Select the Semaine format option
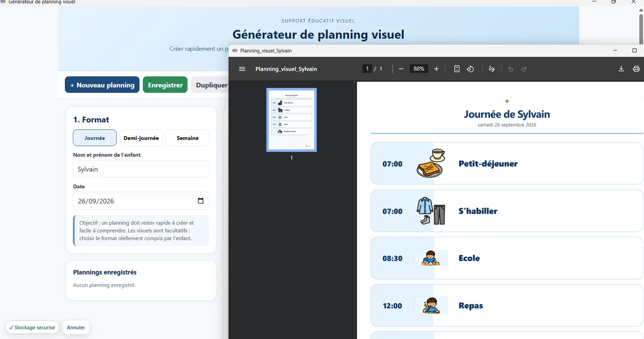This screenshot has width=644, height=339. [188, 138]
